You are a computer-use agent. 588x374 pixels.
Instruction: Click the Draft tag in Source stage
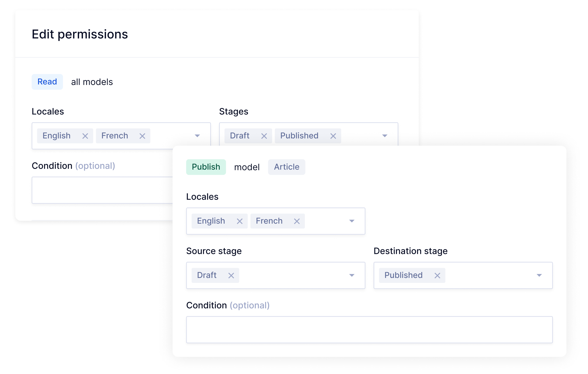207,275
